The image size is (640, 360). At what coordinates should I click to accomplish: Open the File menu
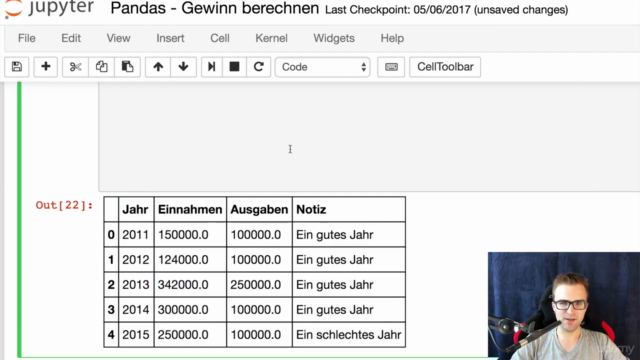coord(27,38)
